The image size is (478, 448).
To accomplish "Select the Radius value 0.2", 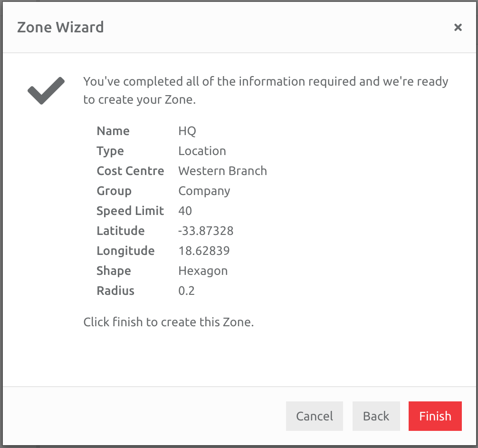I will tap(186, 291).
